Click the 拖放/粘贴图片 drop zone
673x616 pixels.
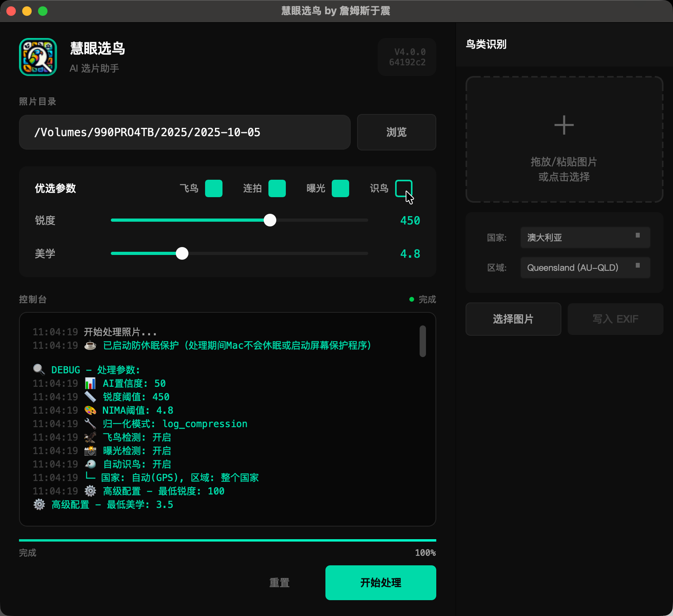(x=564, y=139)
